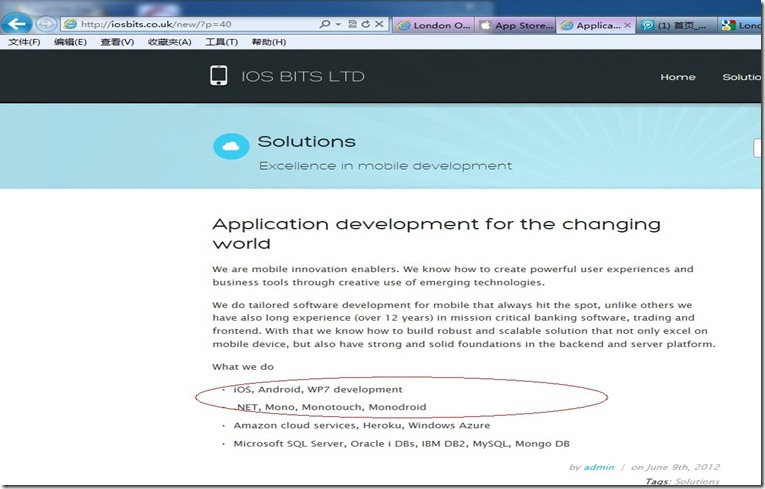This screenshot has width=765, height=489.
Task: Open the 编辑(E) menu
Action: (x=70, y=42)
